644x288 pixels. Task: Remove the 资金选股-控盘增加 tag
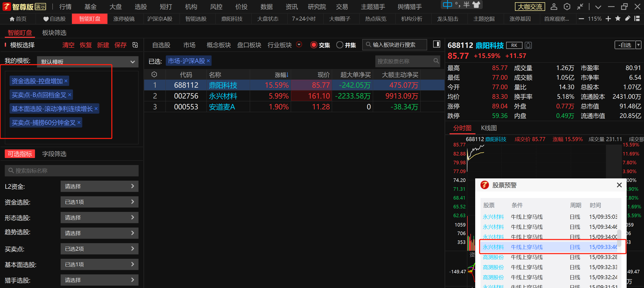point(66,81)
